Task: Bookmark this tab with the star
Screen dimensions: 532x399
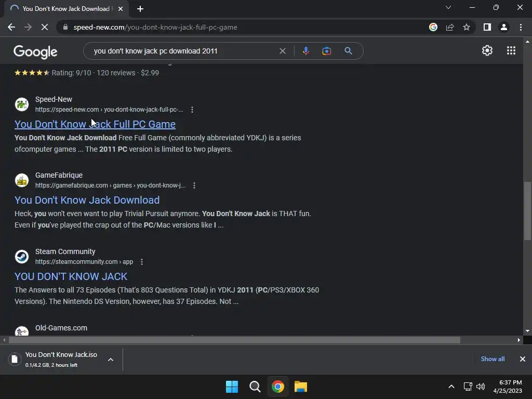Action: tap(467, 27)
